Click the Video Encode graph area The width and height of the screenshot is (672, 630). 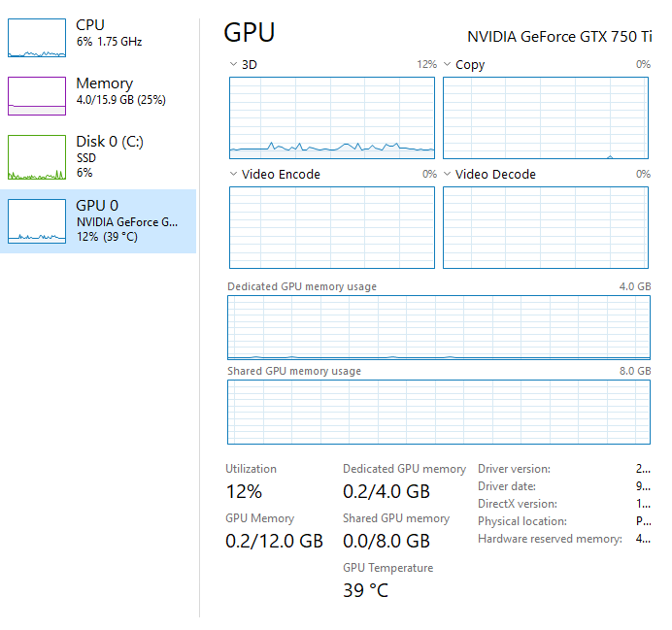click(332, 227)
